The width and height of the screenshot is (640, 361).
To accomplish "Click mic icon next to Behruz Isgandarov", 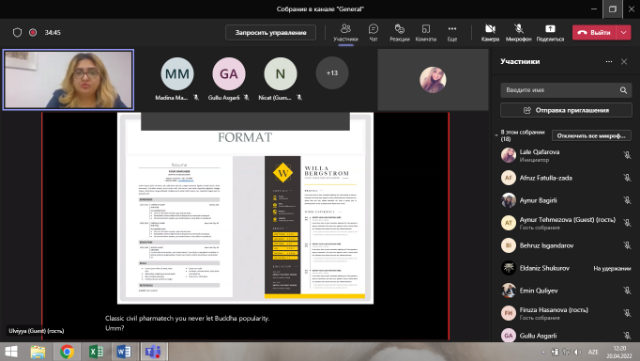I will coord(627,245).
